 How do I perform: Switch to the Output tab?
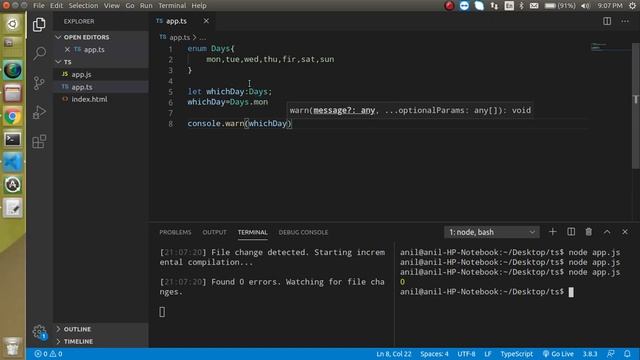(214, 232)
